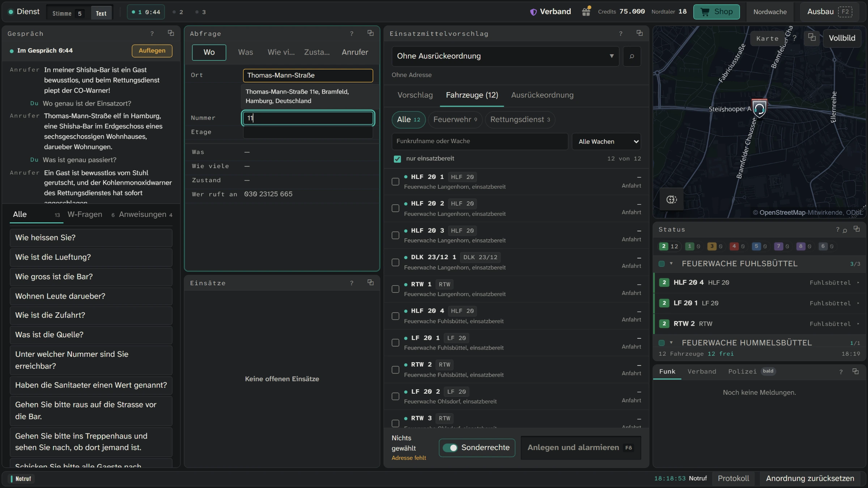Select the HLF 20 1 vehicle checkbox

(396, 181)
